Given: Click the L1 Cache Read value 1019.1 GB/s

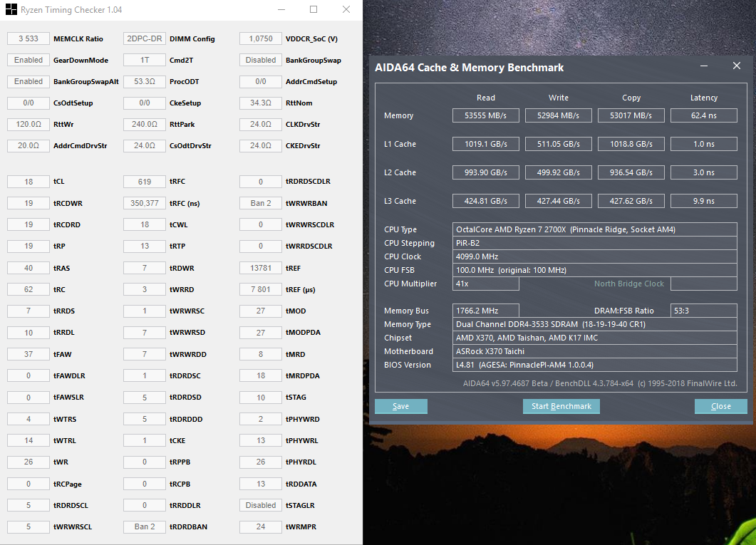Looking at the screenshot, I should point(485,144).
